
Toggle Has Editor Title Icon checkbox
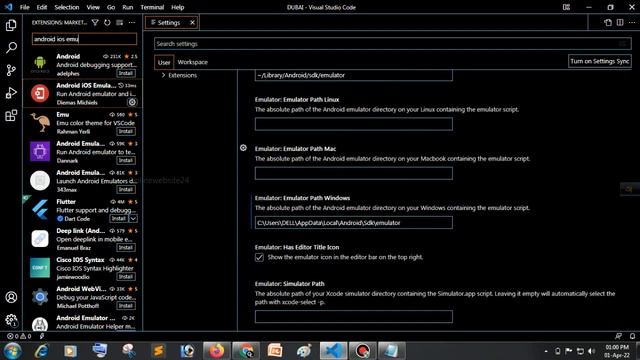pyautogui.click(x=259, y=257)
